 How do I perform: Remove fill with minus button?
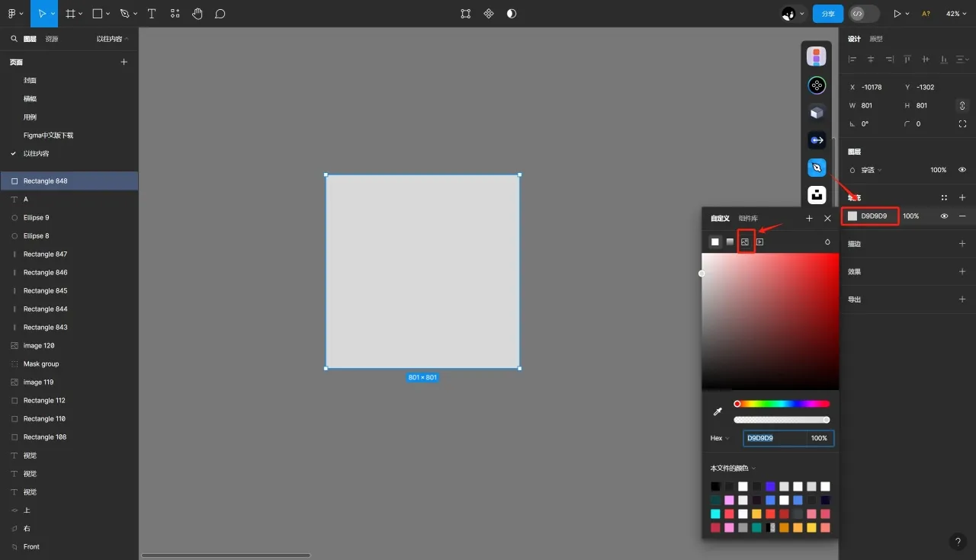[x=962, y=216]
